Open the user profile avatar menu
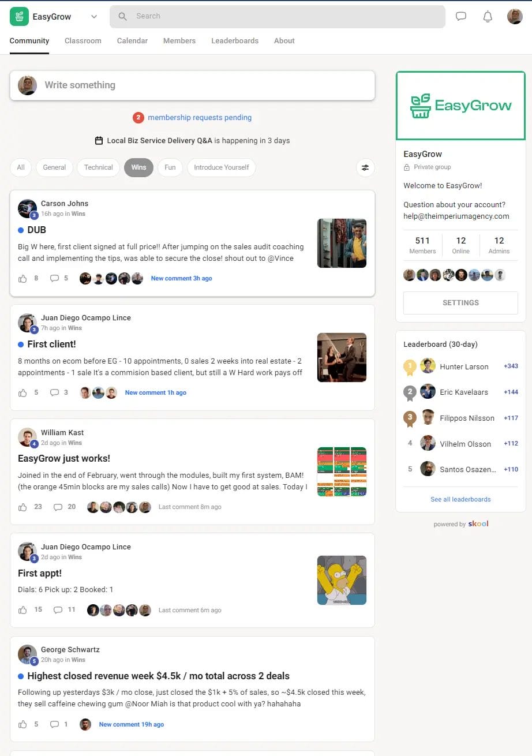This screenshot has width=532, height=756. [x=515, y=17]
